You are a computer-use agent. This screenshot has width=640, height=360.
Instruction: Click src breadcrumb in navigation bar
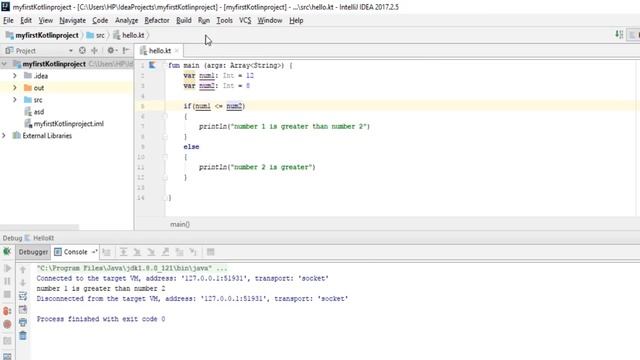pyautogui.click(x=96, y=36)
